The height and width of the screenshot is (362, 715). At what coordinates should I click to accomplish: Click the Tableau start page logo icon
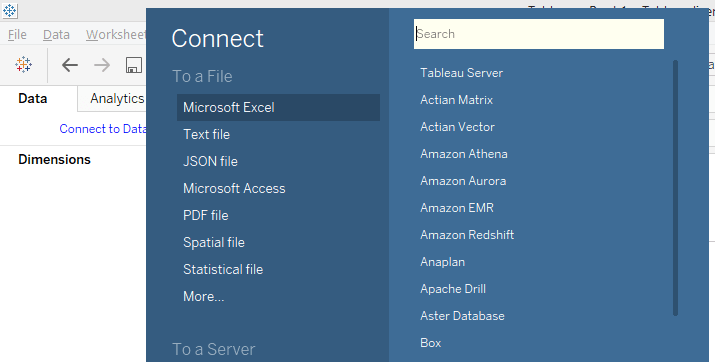point(23,65)
